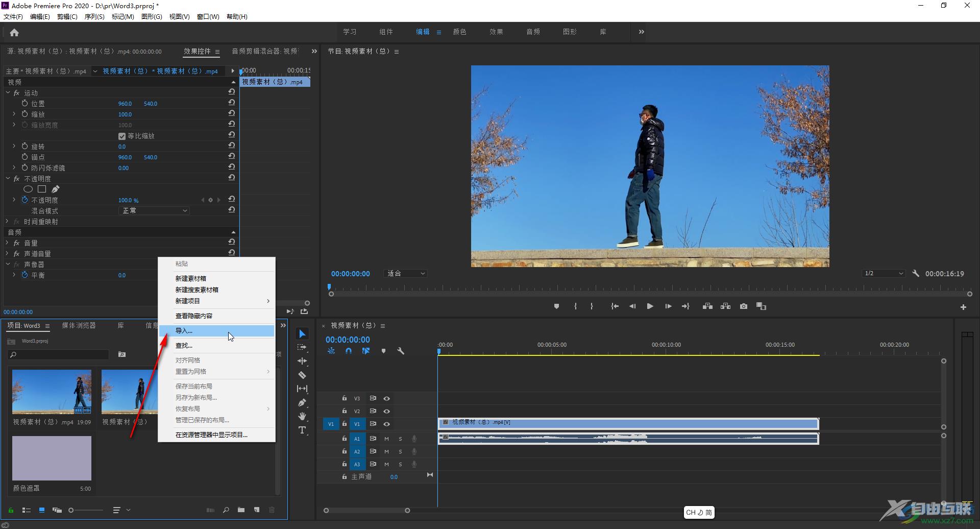980x529 pixels.
Task: Click the Extract button
Action: click(725, 306)
